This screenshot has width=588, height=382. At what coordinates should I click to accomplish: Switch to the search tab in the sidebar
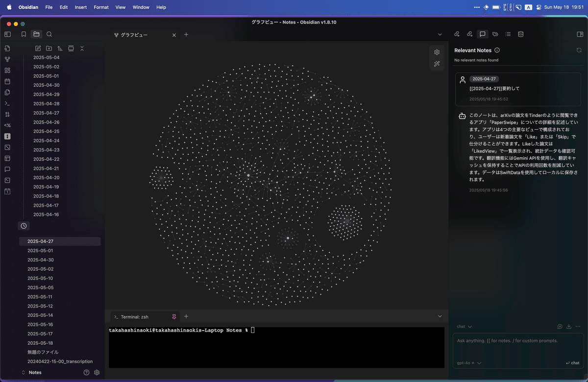coord(49,34)
